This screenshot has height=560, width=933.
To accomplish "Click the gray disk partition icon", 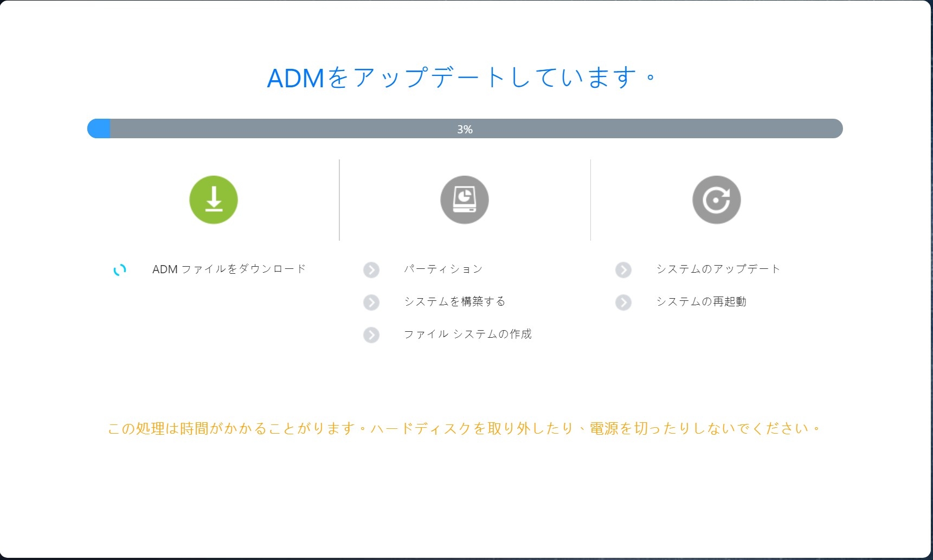I will [465, 199].
